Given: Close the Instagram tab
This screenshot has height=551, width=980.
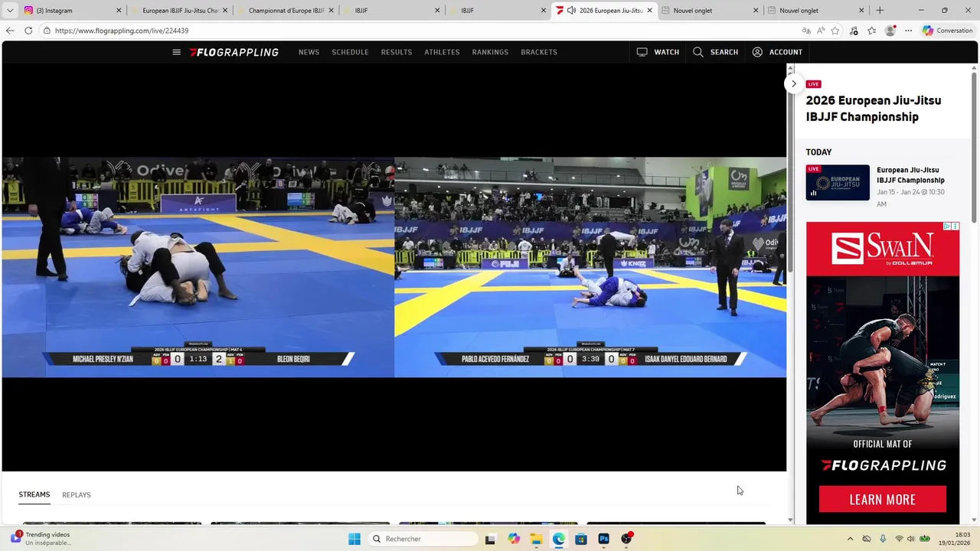Looking at the screenshot, I should click(x=119, y=11).
